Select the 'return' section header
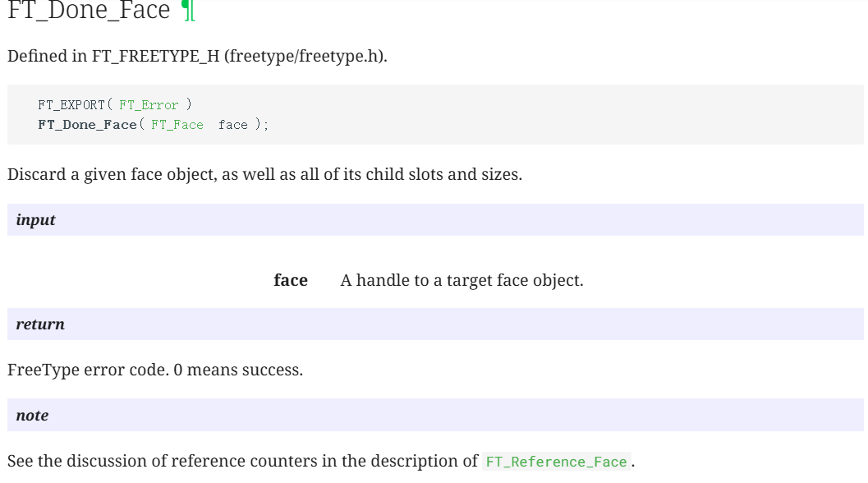This screenshot has width=868, height=483. coord(435,324)
